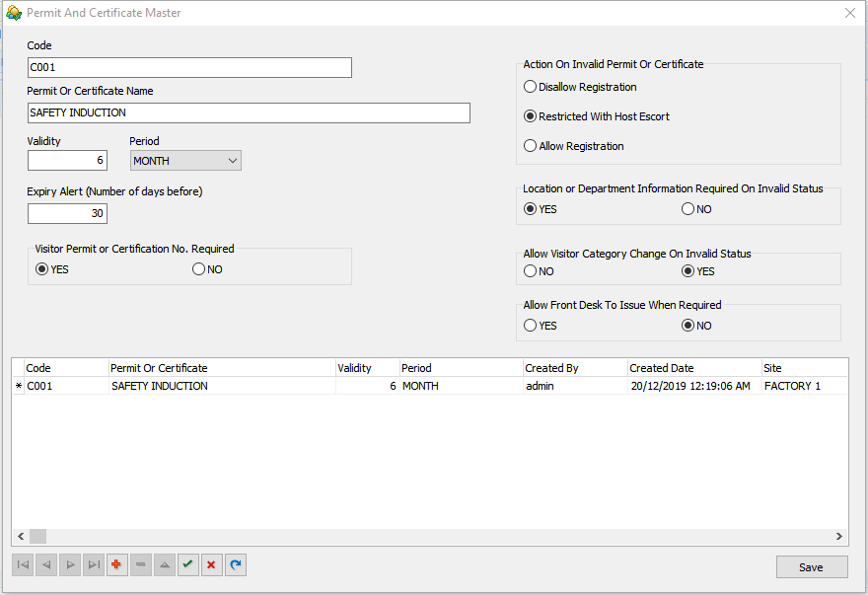Set Certification No. Required to NO
The image size is (868, 595).
199,269
